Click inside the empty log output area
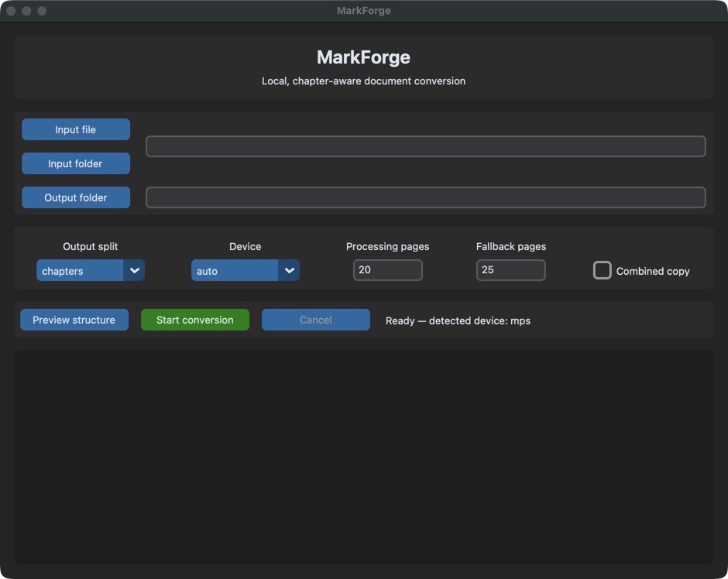 pyautogui.click(x=363, y=457)
